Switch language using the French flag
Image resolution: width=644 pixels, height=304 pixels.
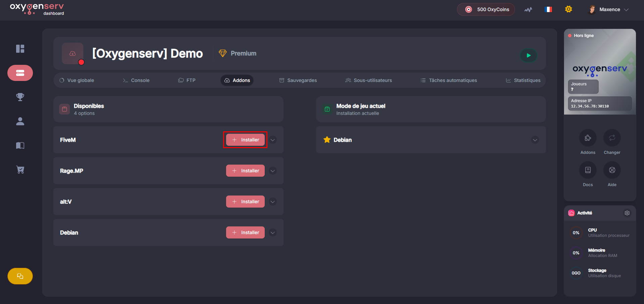tap(548, 9)
